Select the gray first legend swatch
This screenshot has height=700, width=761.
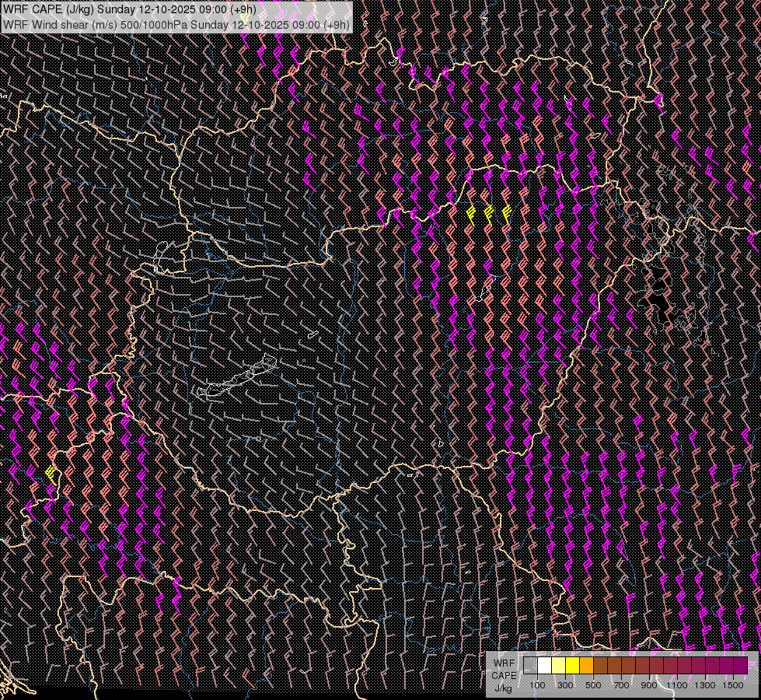(x=530, y=665)
